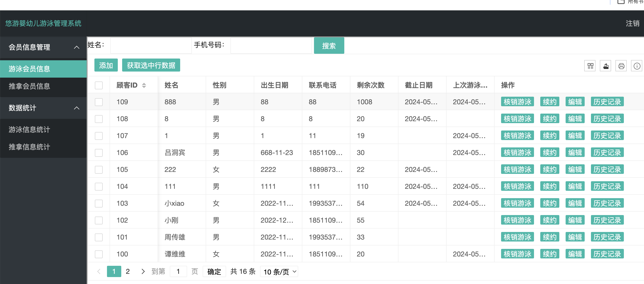
Task: Check the row for customer 105
Action: (x=99, y=170)
